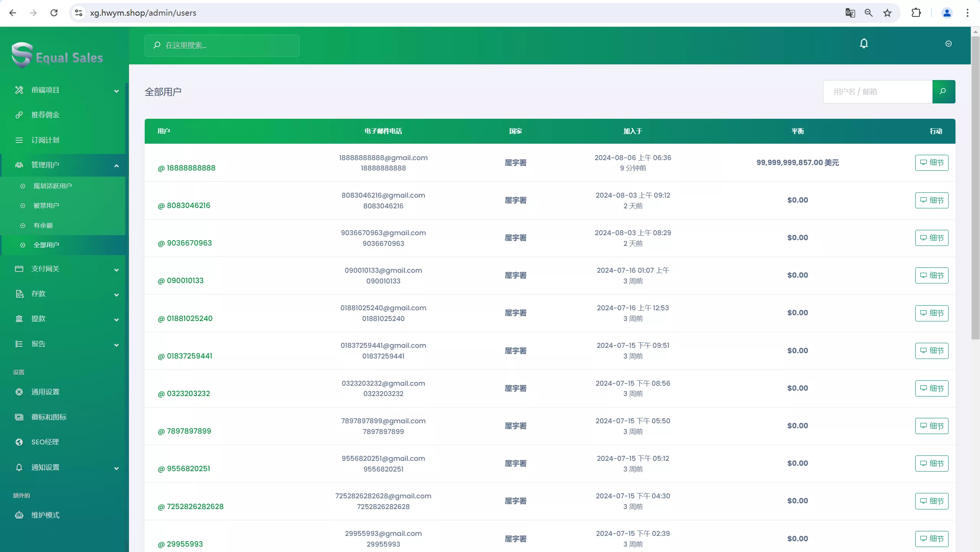Click the Equal Sales logo
This screenshot has height=552, width=980.
[57, 56]
